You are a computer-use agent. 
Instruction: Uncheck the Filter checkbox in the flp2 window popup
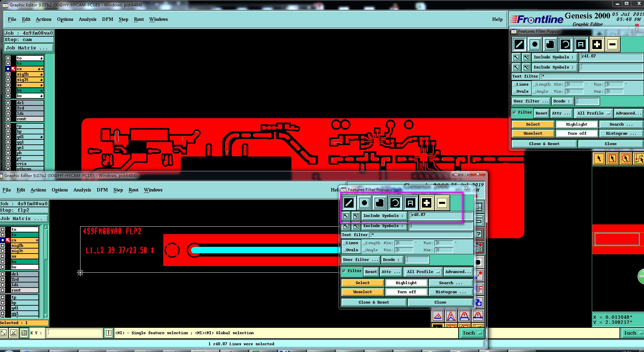(x=344, y=271)
